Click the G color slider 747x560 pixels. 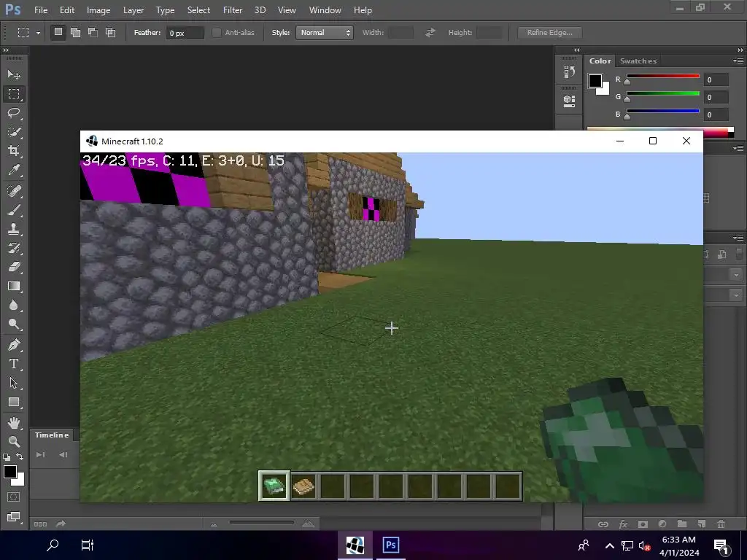pos(662,93)
